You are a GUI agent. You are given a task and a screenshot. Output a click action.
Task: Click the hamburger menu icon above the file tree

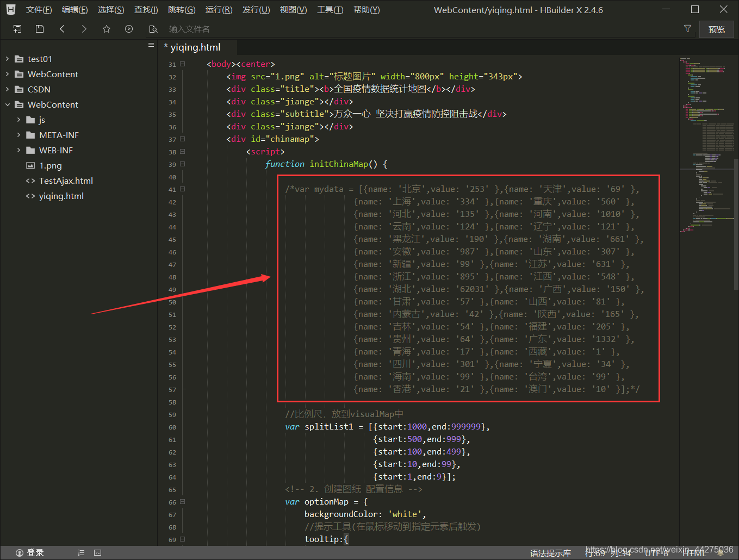point(151,45)
